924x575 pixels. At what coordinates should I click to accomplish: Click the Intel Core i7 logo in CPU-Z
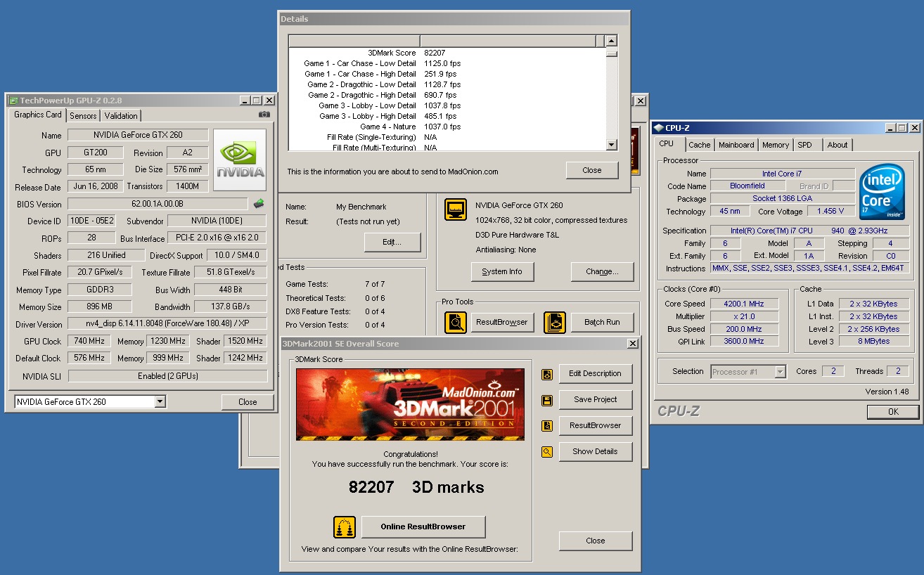point(882,191)
